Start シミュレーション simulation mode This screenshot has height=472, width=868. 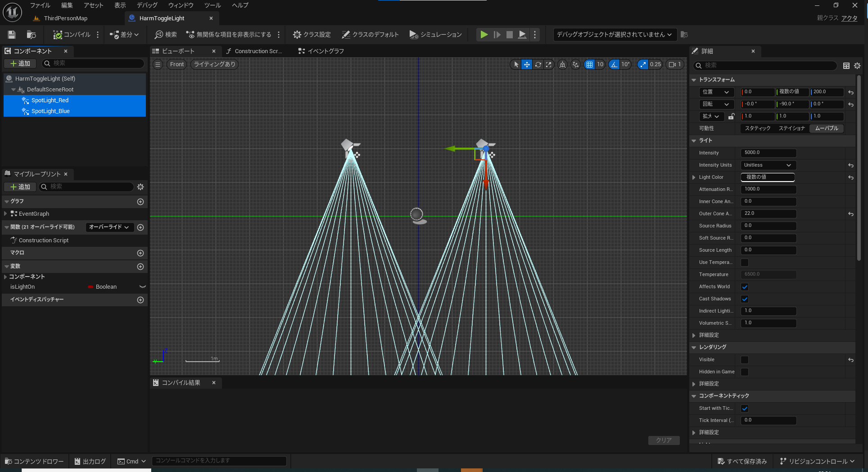point(436,35)
